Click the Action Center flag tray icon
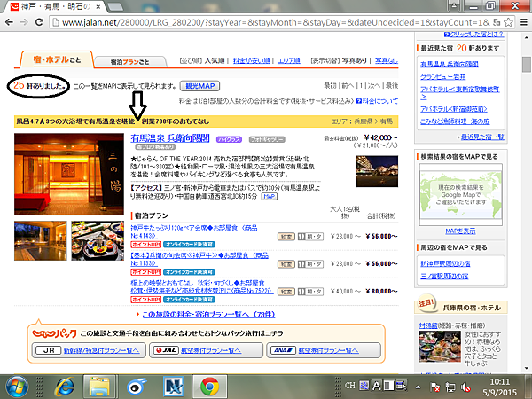Viewport: 532px width, 399px height. click(x=434, y=387)
